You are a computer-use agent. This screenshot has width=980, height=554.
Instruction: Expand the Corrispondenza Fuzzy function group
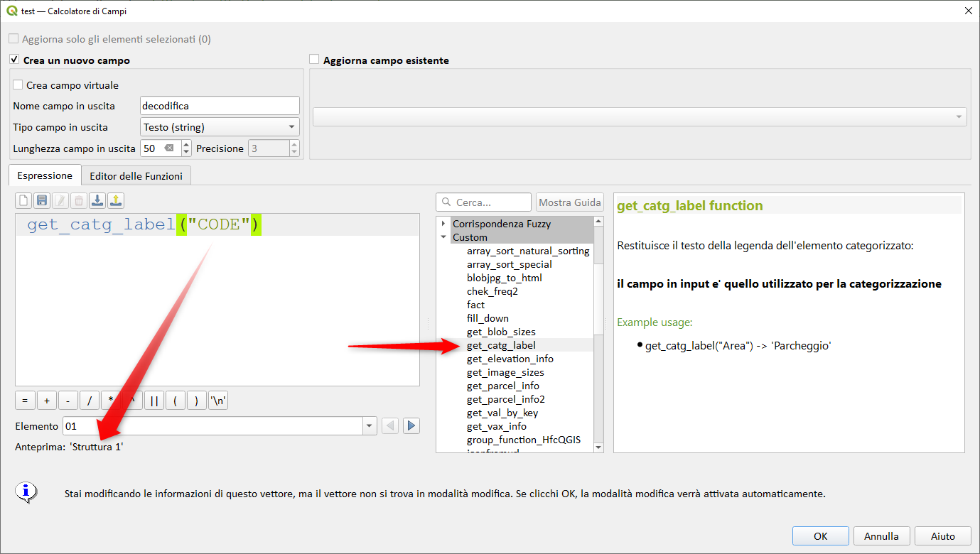click(443, 224)
